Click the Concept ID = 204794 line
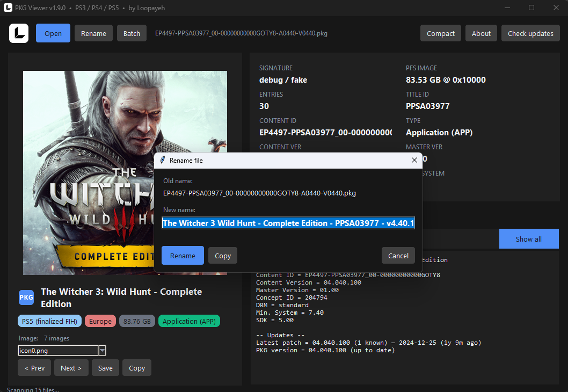The width and height of the screenshot is (568, 392). 292,298
